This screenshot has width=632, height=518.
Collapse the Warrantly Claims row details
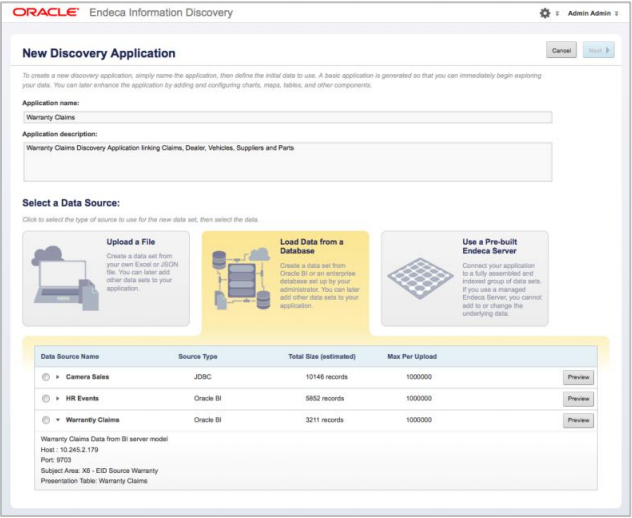[58, 420]
